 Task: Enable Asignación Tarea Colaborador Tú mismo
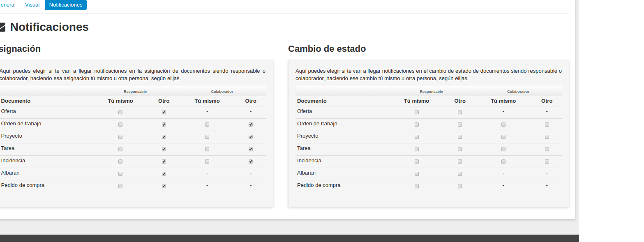click(207, 149)
